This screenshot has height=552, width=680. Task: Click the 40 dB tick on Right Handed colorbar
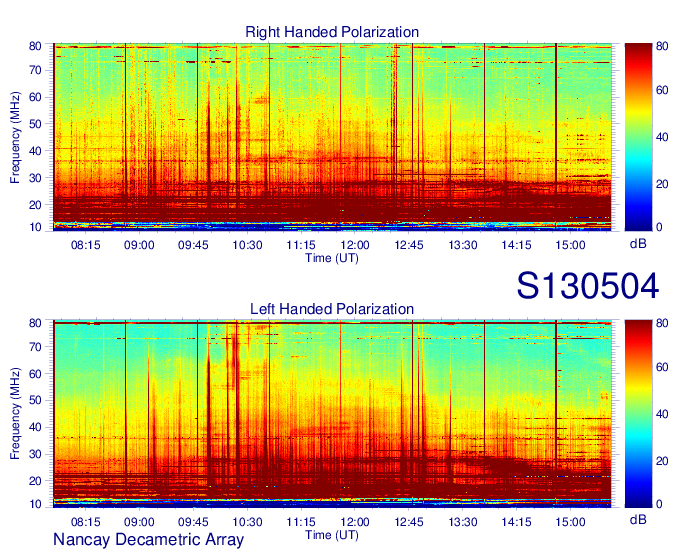click(662, 137)
